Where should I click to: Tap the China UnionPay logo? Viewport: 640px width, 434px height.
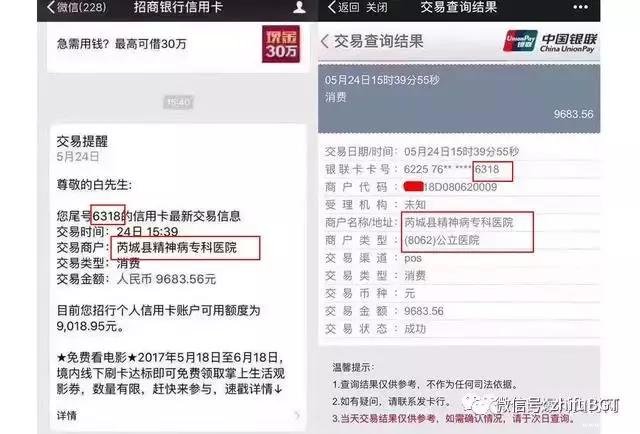(x=550, y=41)
